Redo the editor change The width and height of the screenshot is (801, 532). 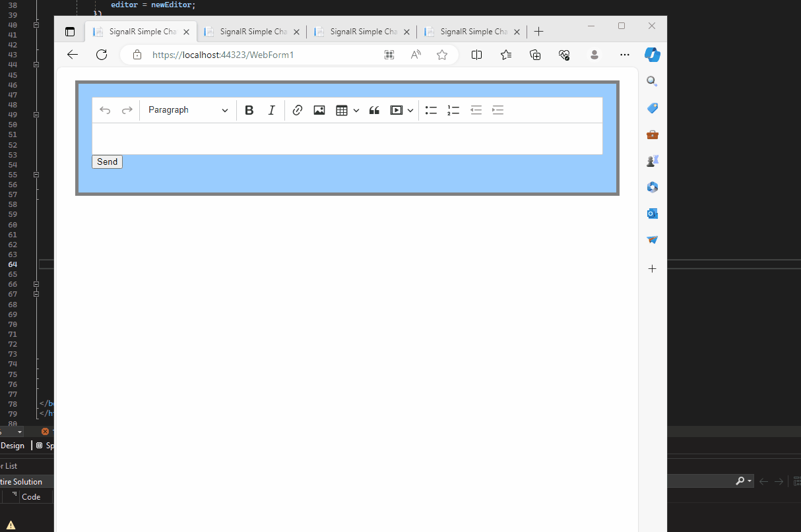[x=127, y=110]
